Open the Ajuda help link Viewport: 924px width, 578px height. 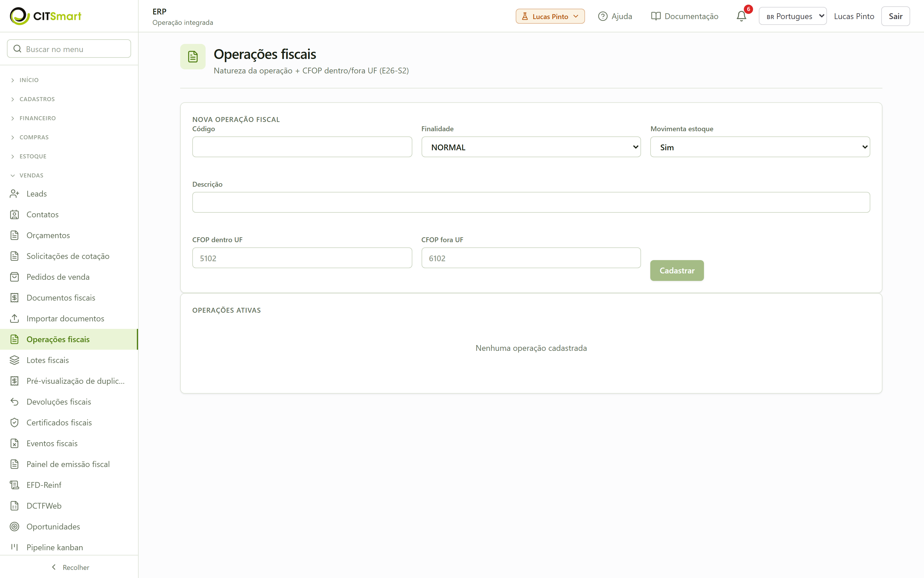[615, 16]
